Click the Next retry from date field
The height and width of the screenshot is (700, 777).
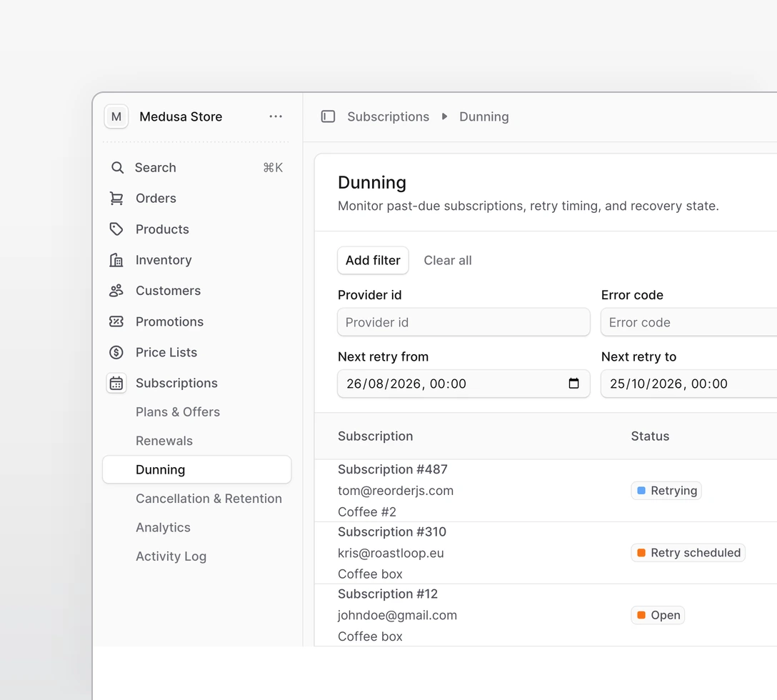pyautogui.click(x=463, y=384)
